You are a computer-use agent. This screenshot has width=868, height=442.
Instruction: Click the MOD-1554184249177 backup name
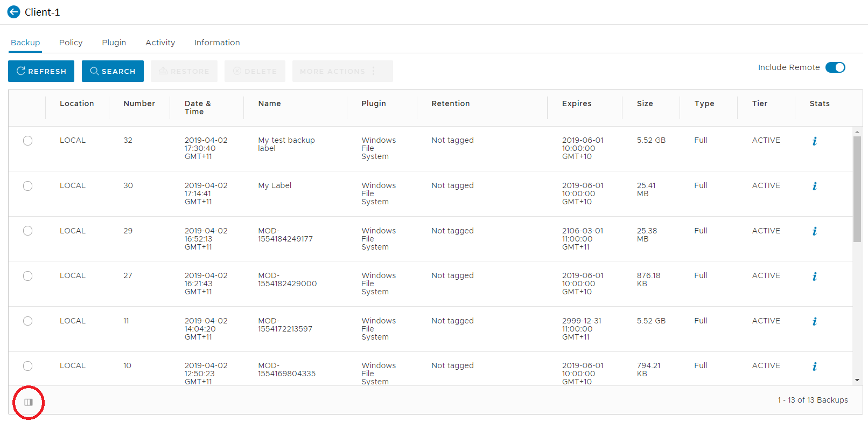click(x=285, y=234)
